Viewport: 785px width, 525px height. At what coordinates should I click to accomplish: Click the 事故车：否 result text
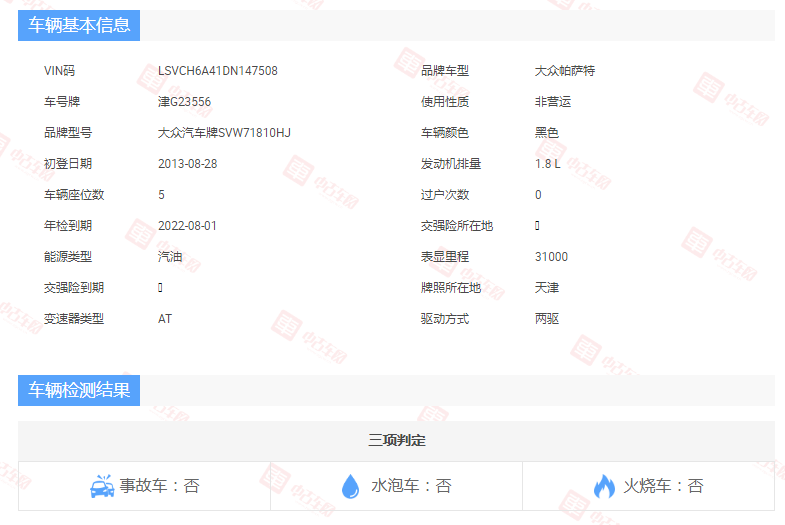click(160, 486)
